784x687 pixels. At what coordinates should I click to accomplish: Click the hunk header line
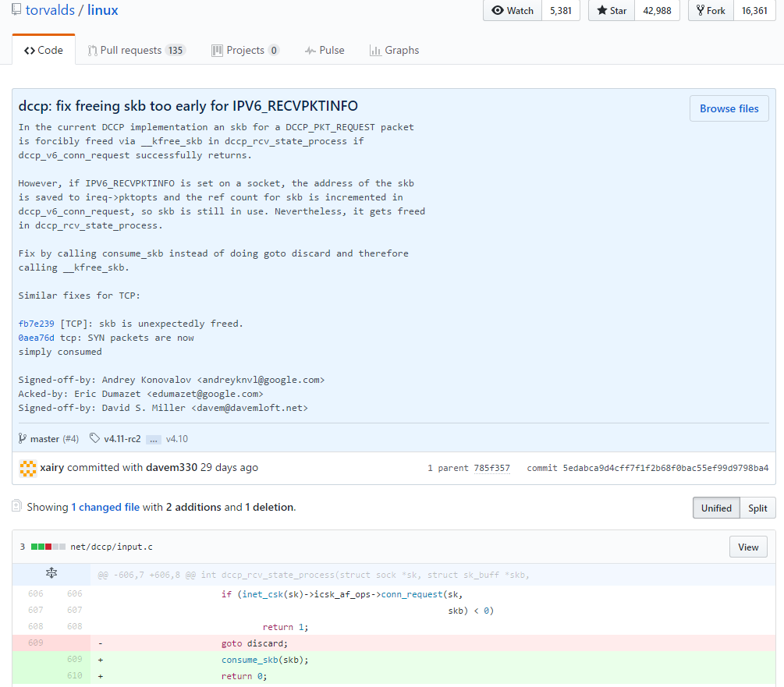coord(314,575)
